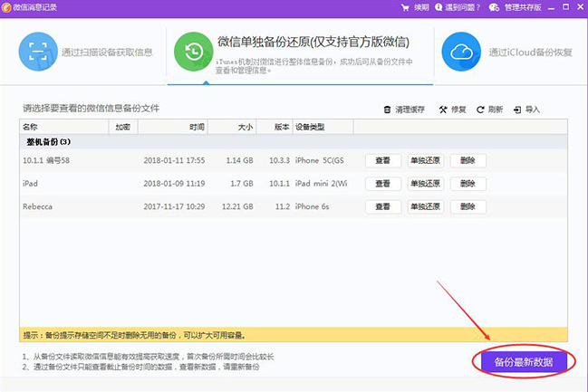This screenshot has height=392, width=588.
Task: Click the blue iCloud cloud icon
Action: (461, 52)
